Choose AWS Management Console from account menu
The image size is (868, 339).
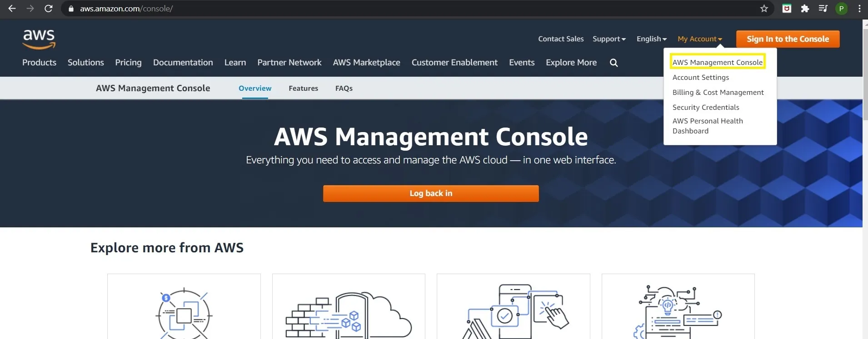click(718, 62)
